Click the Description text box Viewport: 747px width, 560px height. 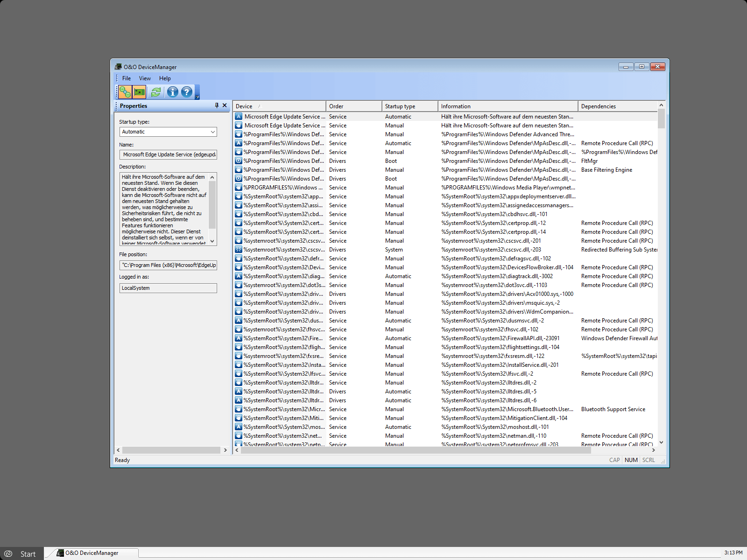[x=164, y=209]
